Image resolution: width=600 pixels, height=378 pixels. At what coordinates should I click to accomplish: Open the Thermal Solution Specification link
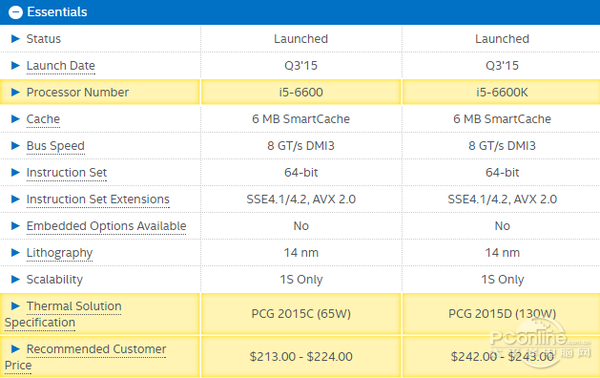pyautogui.click(x=63, y=314)
